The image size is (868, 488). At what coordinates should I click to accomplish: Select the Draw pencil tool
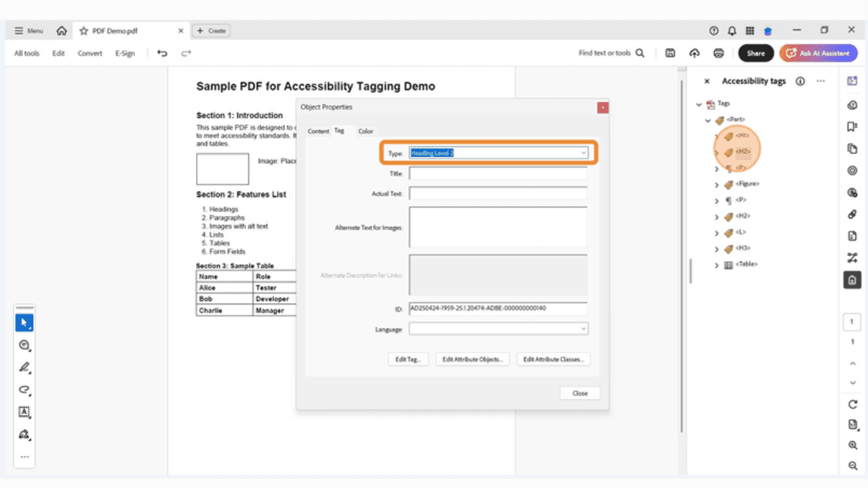pyautogui.click(x=24, y=368)
